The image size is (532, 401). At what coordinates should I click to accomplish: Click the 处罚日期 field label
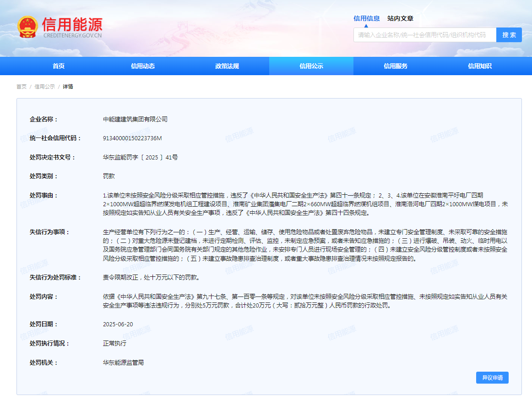[x=44, y=324]
